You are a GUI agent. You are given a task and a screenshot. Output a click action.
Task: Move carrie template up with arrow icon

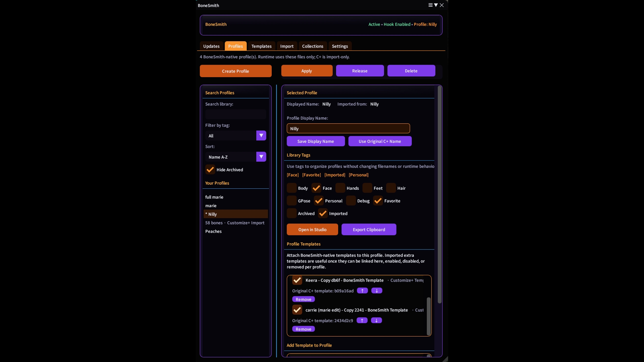362,320
